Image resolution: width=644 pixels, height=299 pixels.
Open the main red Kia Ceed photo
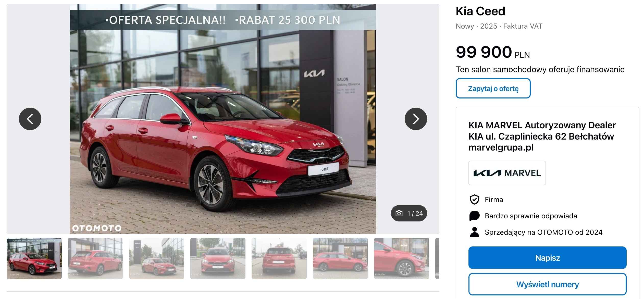point(223,119)
